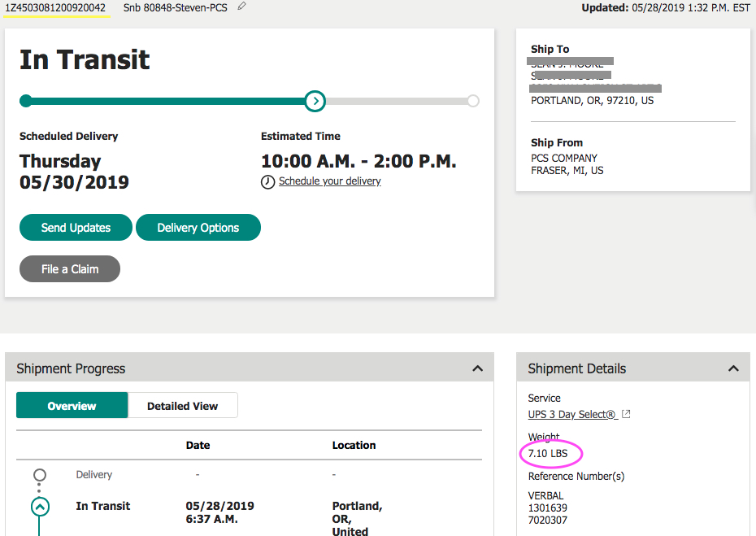
Task: Collapse the Shipment Progress panel
Action: (477, 368)
